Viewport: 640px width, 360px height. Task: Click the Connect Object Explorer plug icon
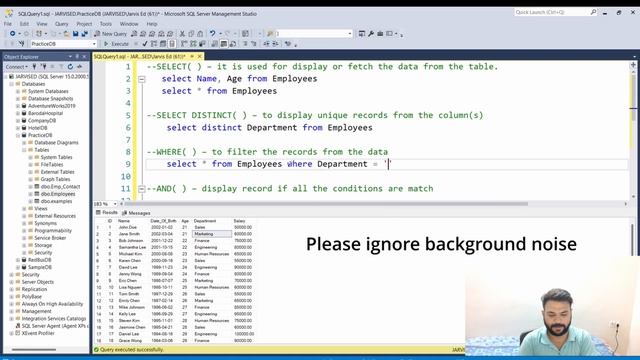[34, 67]
